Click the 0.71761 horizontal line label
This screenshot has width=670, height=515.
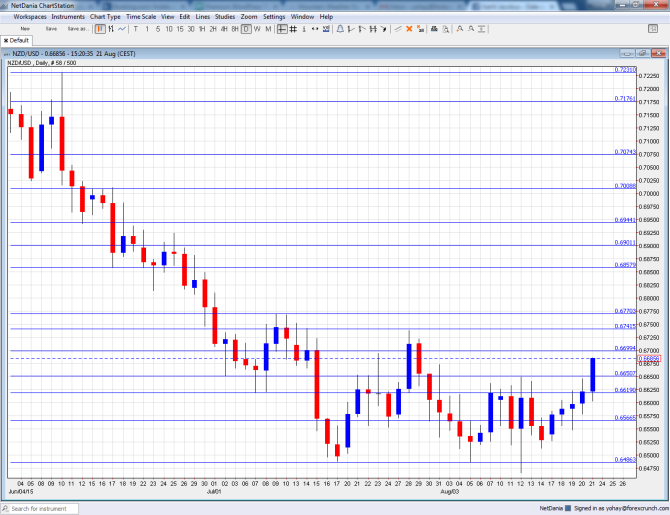pyautogui.click(x=625, y=98)
